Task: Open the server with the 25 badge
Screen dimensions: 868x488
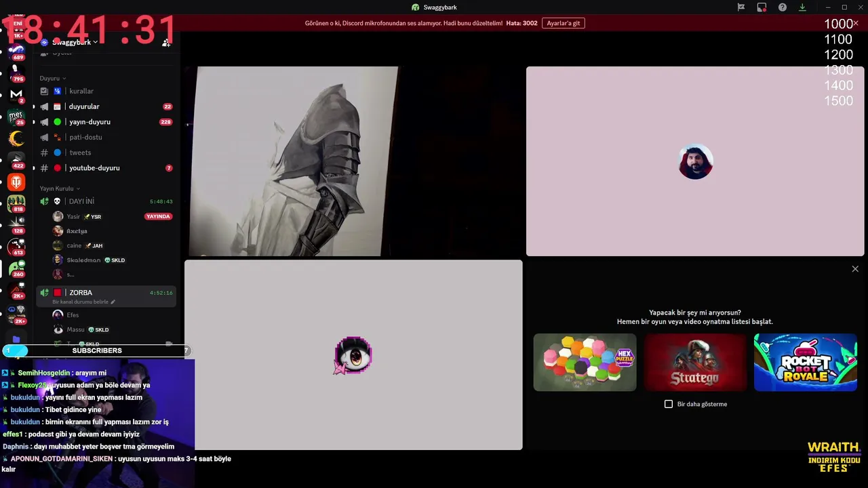Action: point(17,117)
